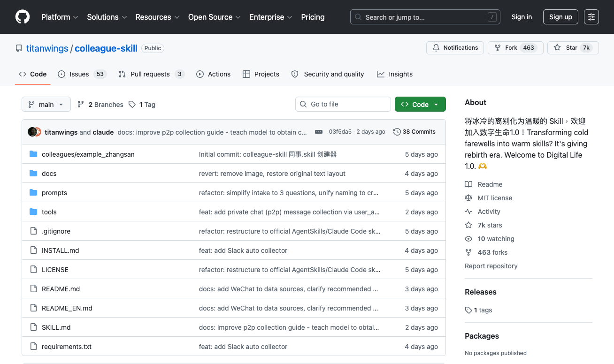This screenshot has width=614, height=364.
Task: View the 10 watching link
Action: 490,239
